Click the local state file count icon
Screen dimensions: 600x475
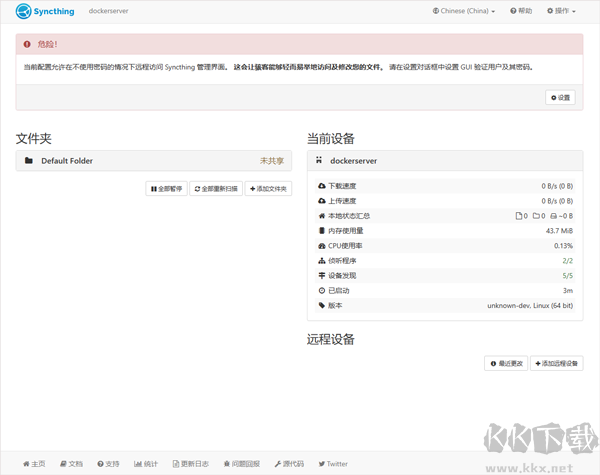coord(519,216)
